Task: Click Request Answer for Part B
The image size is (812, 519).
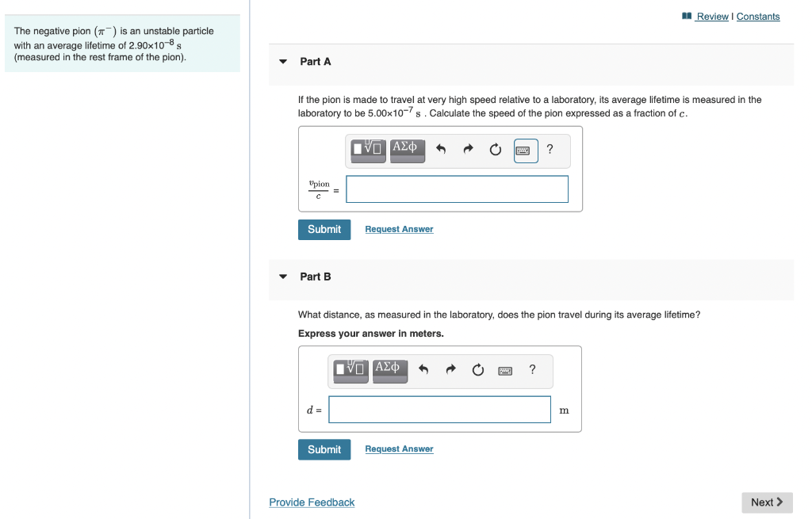Action: [399, 448]
